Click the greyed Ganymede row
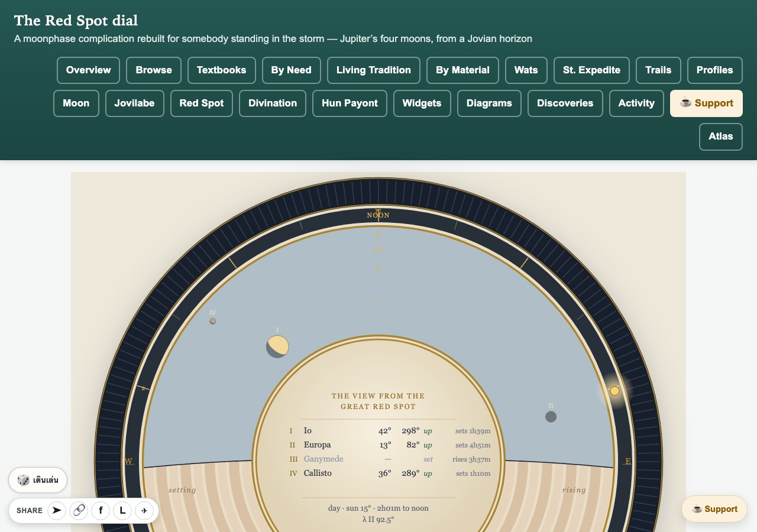The height and width of the screenshot is (532, 757). tap(390, 459)
